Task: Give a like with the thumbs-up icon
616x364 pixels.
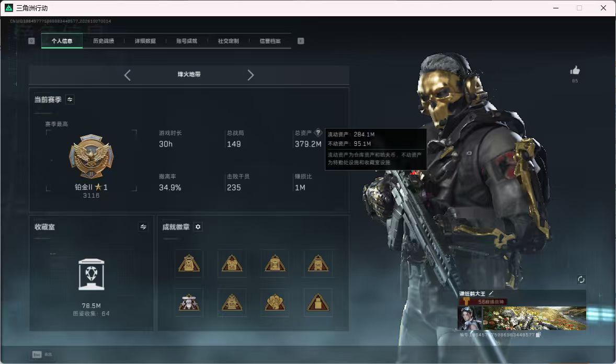Action: (575, 71)
